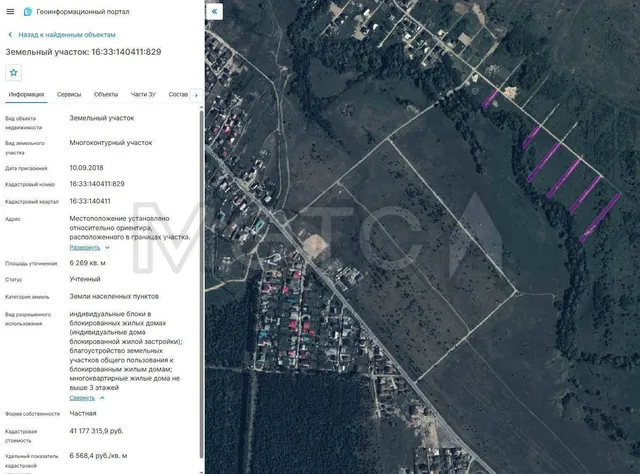This screenshot has width=640, height=474.
Task: Click the Кадастровая стоимость label
Action: coord(21,436)
